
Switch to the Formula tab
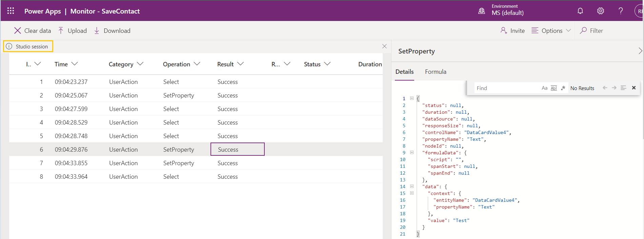436,72
